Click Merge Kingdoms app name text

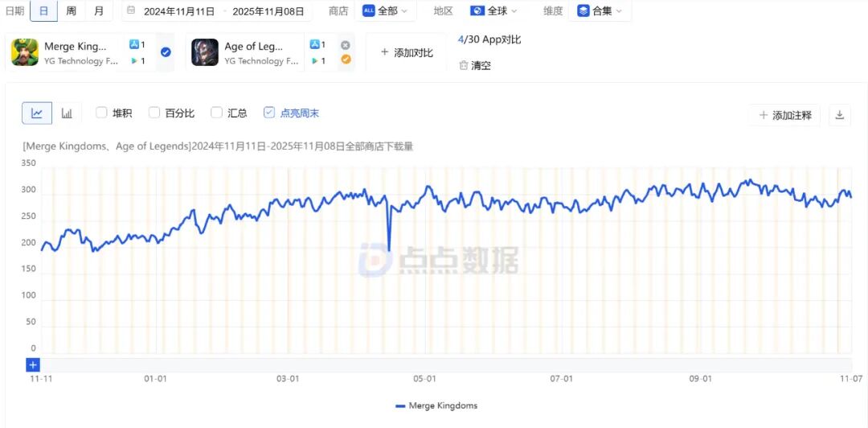click(76, 47)
